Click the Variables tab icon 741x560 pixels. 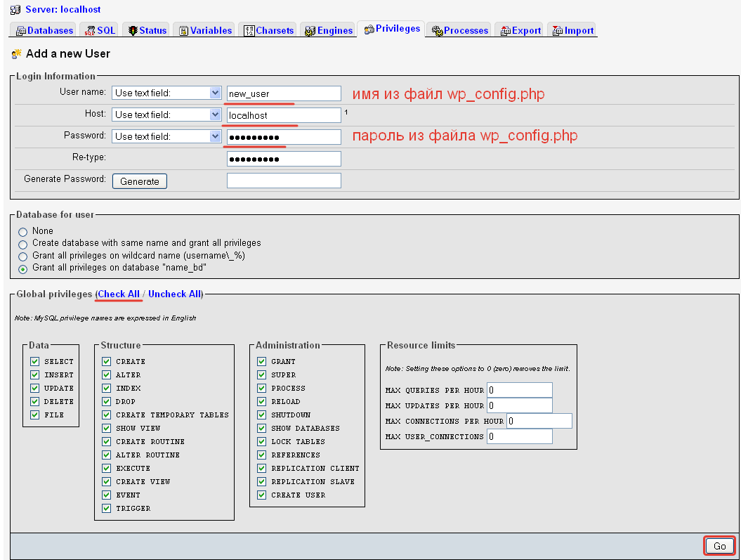click(183, 31)
